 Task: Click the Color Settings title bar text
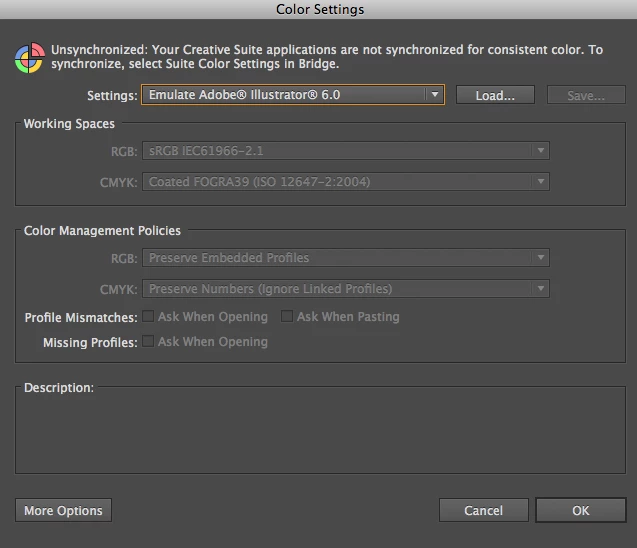[320, 9]
